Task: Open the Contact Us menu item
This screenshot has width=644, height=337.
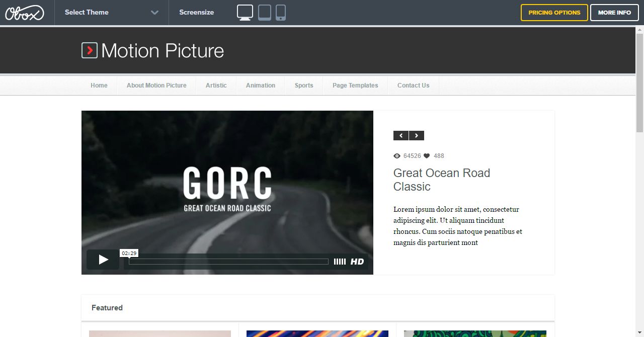Action: tap(414, 86)
